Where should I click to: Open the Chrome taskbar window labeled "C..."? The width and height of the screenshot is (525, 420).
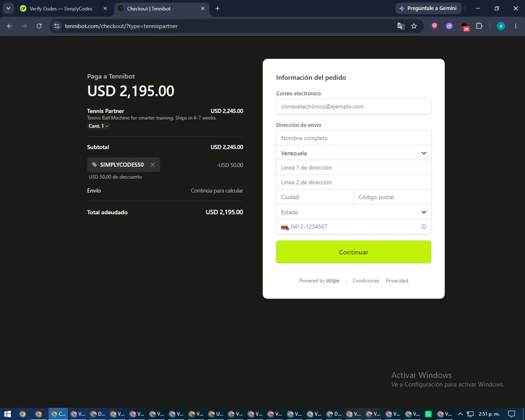click(x=58, y=414)
